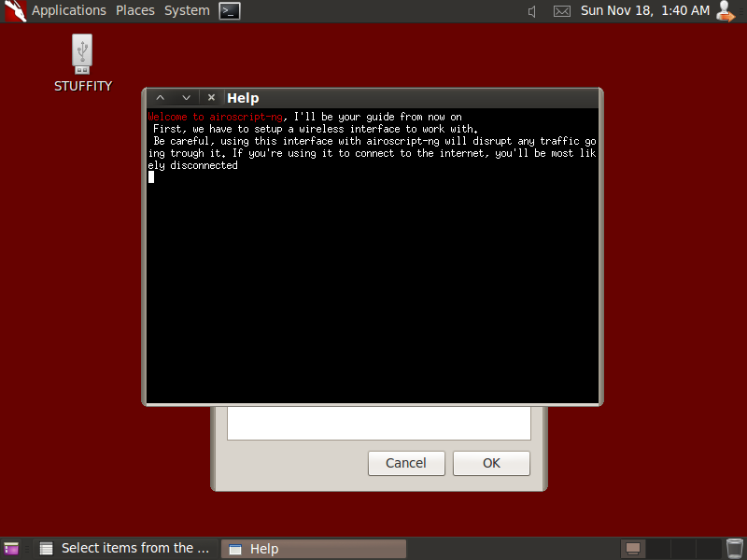The width and height of the screenshot is (747, 560).
Task: Click the OK button in dialog
Action: click(491, 463)
